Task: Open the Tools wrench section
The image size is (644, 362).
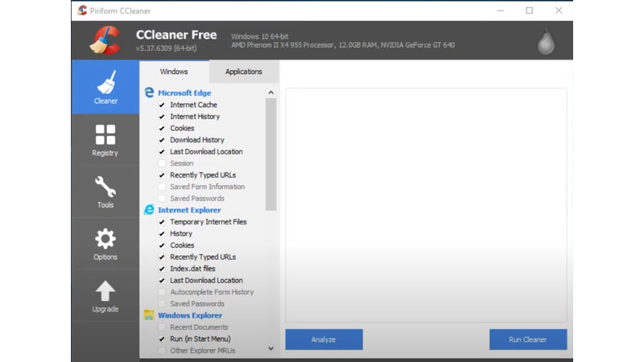Action: pos(105,192)
